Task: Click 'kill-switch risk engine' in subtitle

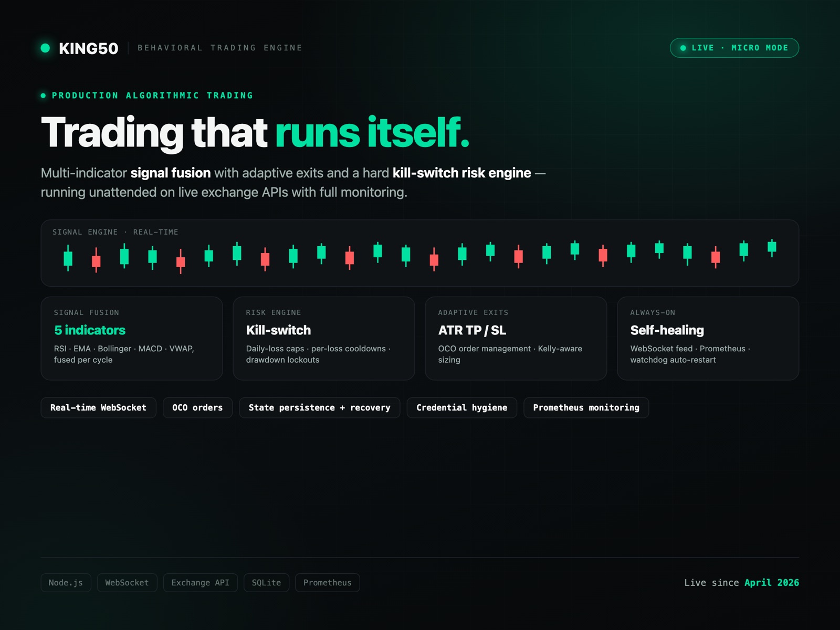Action: click(x=462, y=173)
